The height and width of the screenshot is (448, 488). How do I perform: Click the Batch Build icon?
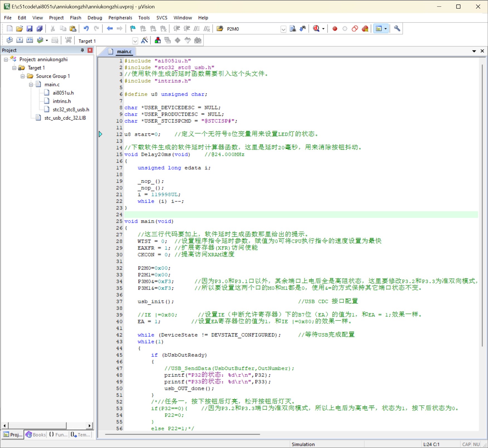(x=40, y=40)
